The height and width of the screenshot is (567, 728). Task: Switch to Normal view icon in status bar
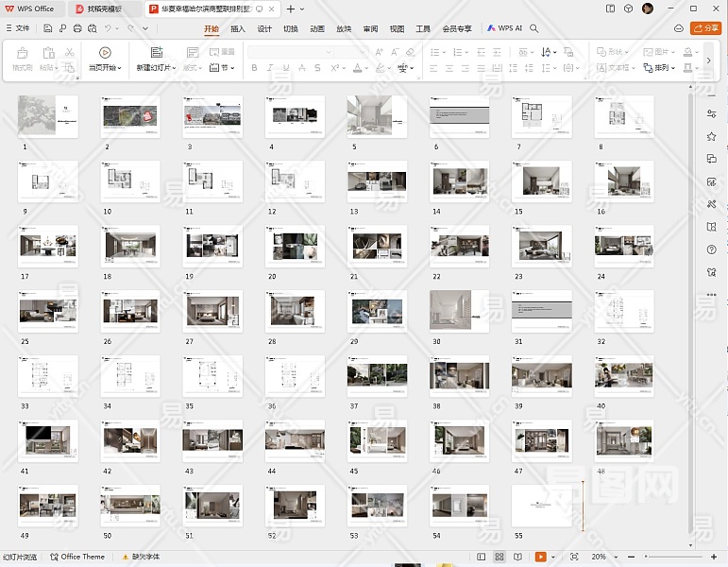tap(482, 557)
